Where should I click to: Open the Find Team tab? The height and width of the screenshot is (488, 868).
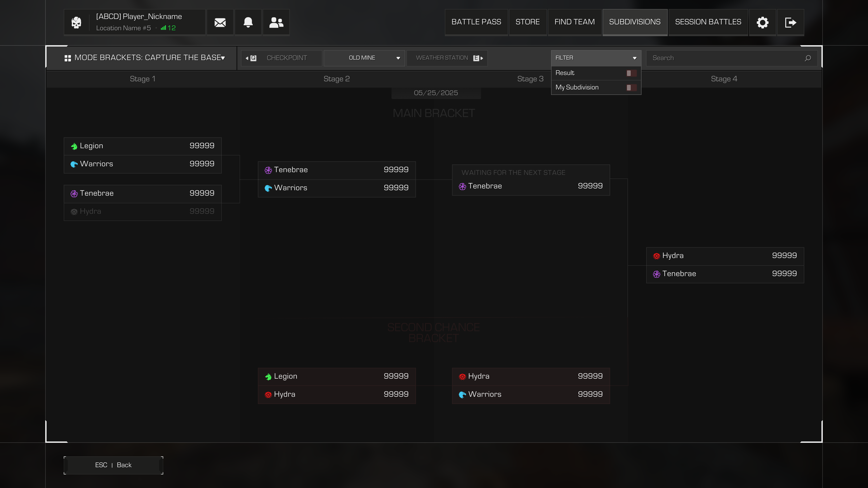pyautogui.click(x=575, y=22)
